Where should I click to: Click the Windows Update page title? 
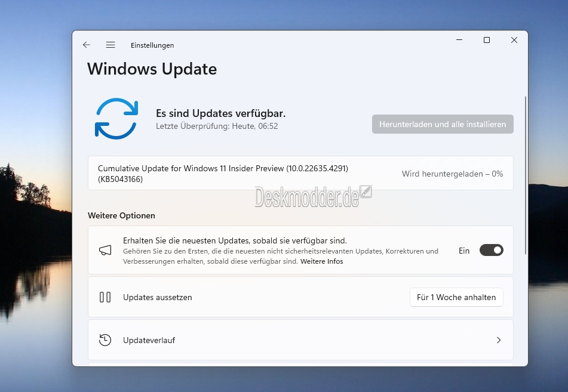point(152,69)
